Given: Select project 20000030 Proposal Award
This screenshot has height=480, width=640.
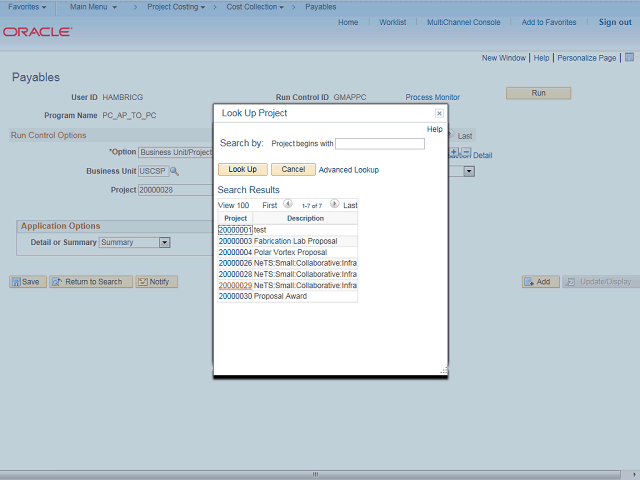Looking at the screenshot, I should click(235, 296).
